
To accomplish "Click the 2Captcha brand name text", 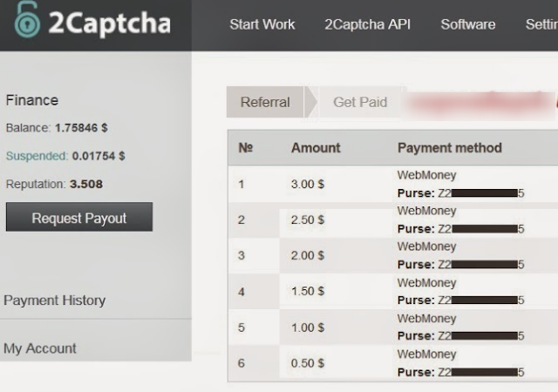I will (x=109, y=24).
